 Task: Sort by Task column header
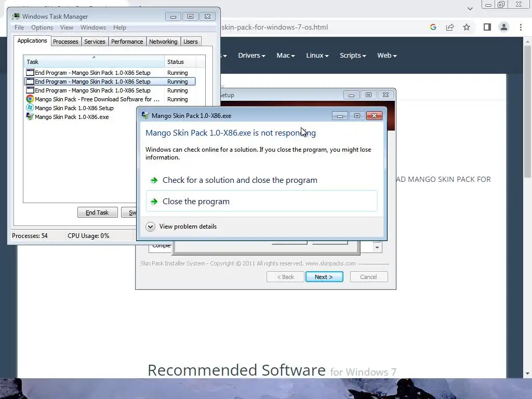[94, 61]
